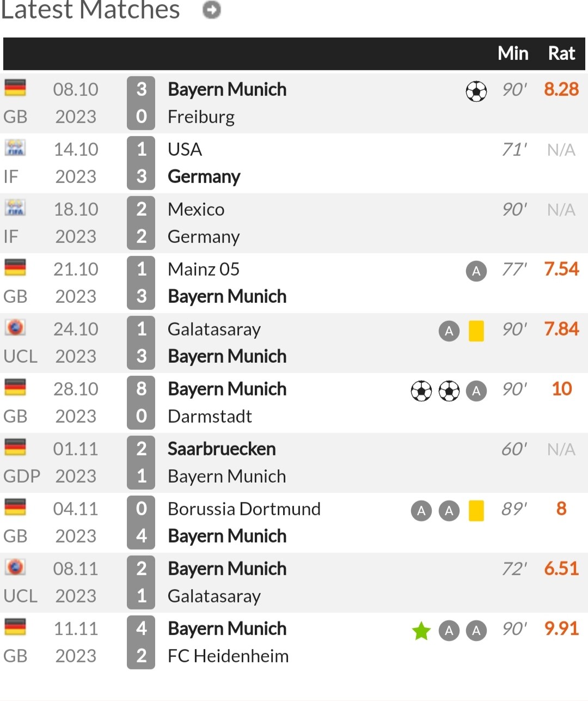Click first goal icon in Darmstadt match

[x=421, y=391]
